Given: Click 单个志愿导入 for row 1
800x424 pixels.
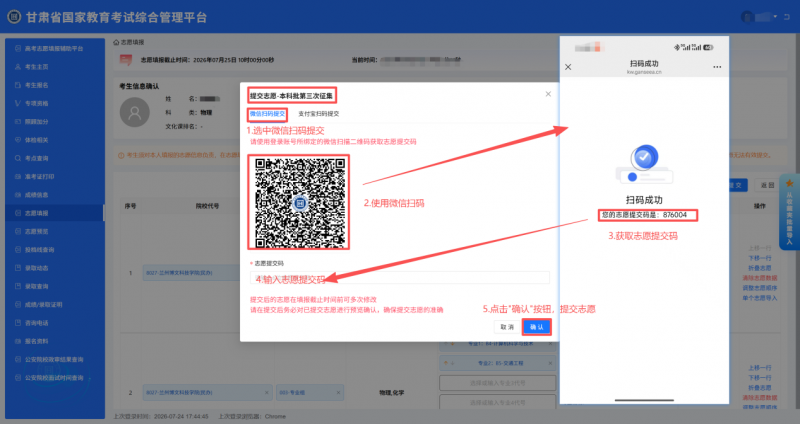Looking at the screenshot, I should (760, 298).
